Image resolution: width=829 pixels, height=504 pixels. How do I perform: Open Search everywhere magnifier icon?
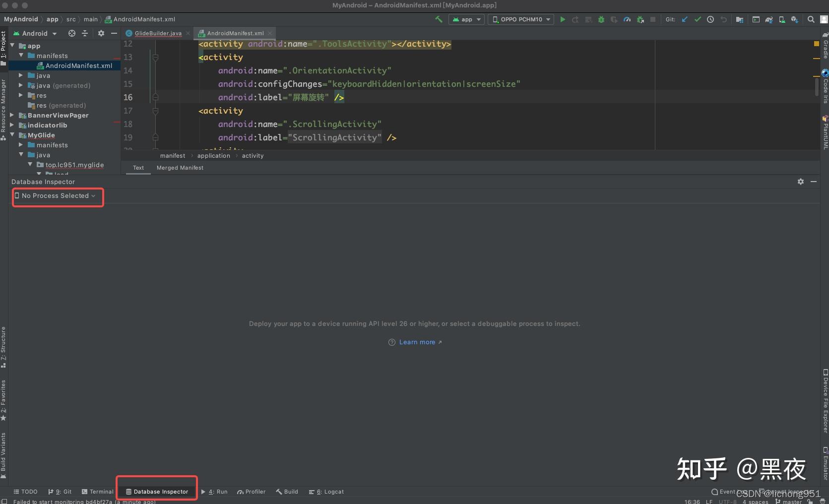[x=811, y=19]
